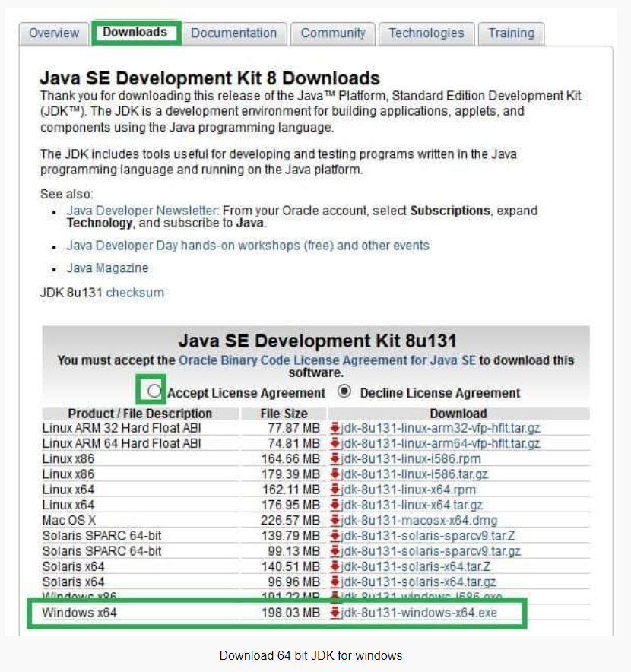Click download arrow icon for solaris-sparcv9.tar.Z
Image resolution: width=631 pixels, height=672 pixels.
(335, 536)
